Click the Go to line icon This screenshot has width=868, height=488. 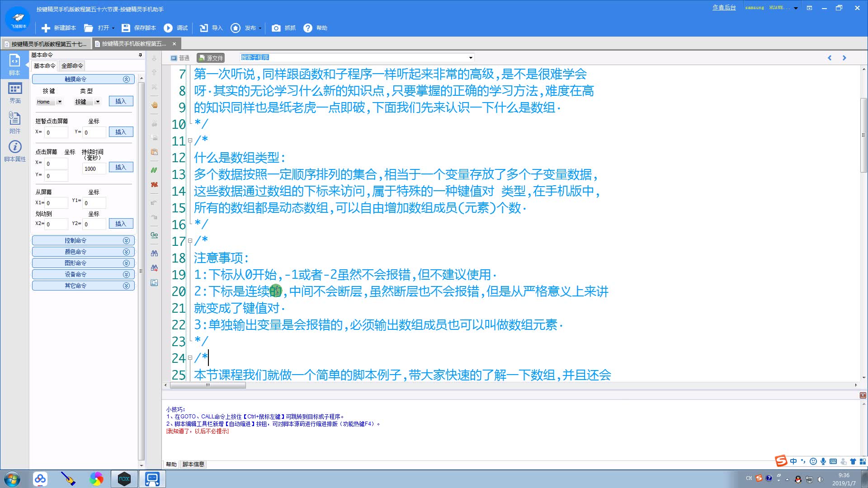[x=154, y=235]
